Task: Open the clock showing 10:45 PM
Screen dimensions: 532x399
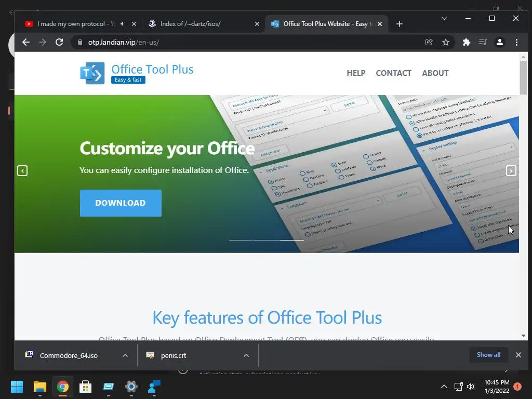Action: (x=497, y=387)
